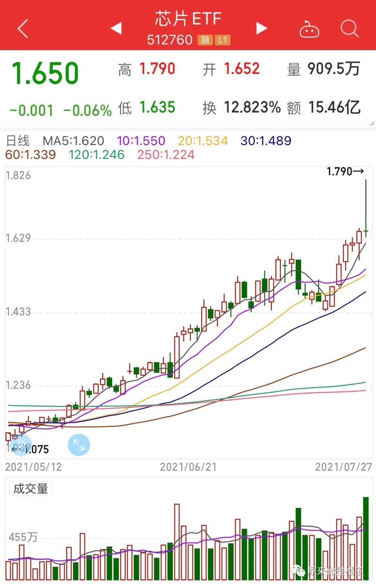Tap the 30:1.489 moving average label
The image size is (376, 588).
tap(266, 141)
